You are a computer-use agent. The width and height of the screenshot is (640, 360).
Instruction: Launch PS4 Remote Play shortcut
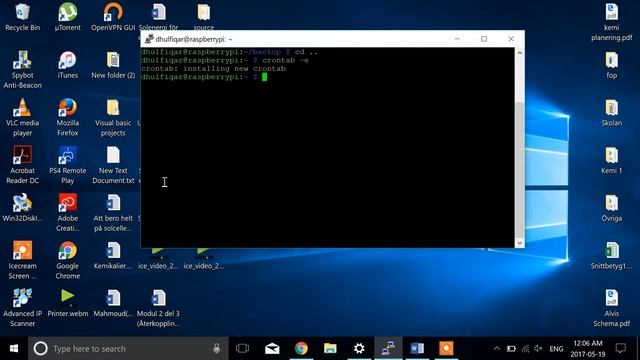(67, 165)
